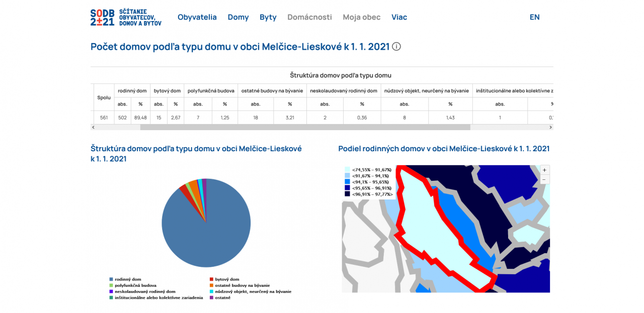Click the table's left scroll arrow
The width and height of the screenshot is (644, 313).
tap(93, 128)
